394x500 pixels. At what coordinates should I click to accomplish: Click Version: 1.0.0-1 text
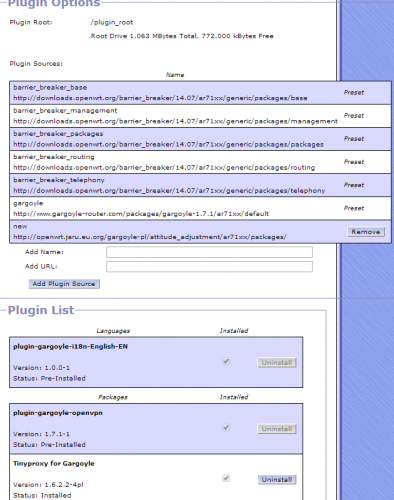point(41,368)
